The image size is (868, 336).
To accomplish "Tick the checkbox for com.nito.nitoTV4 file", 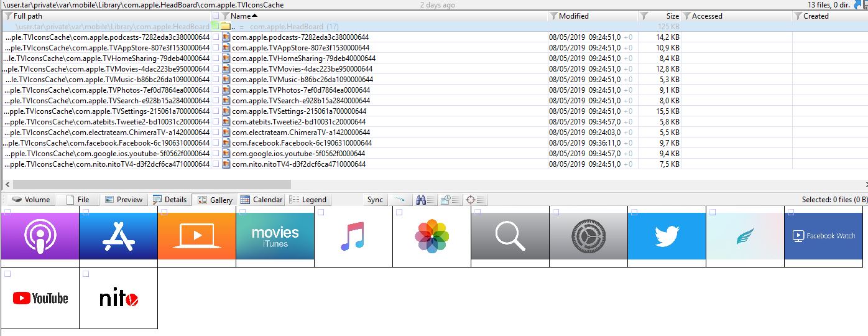I will (x=215, y=164).
